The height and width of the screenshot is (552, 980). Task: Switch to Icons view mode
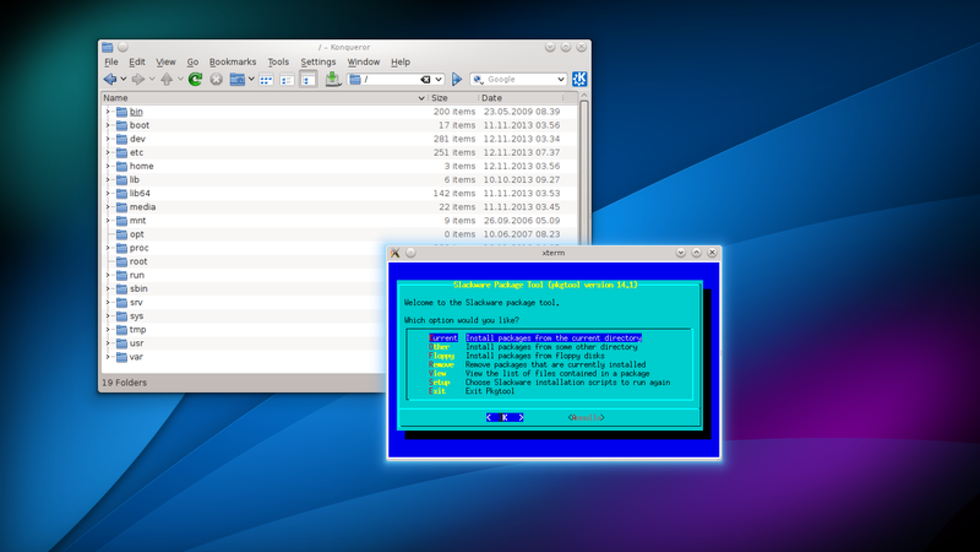tap(266, 80)
